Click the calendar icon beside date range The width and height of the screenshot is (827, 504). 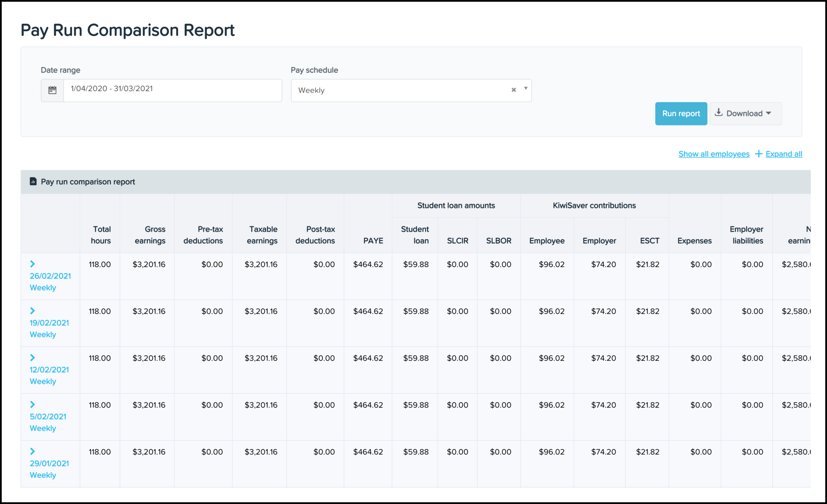(x=52, y=90)
